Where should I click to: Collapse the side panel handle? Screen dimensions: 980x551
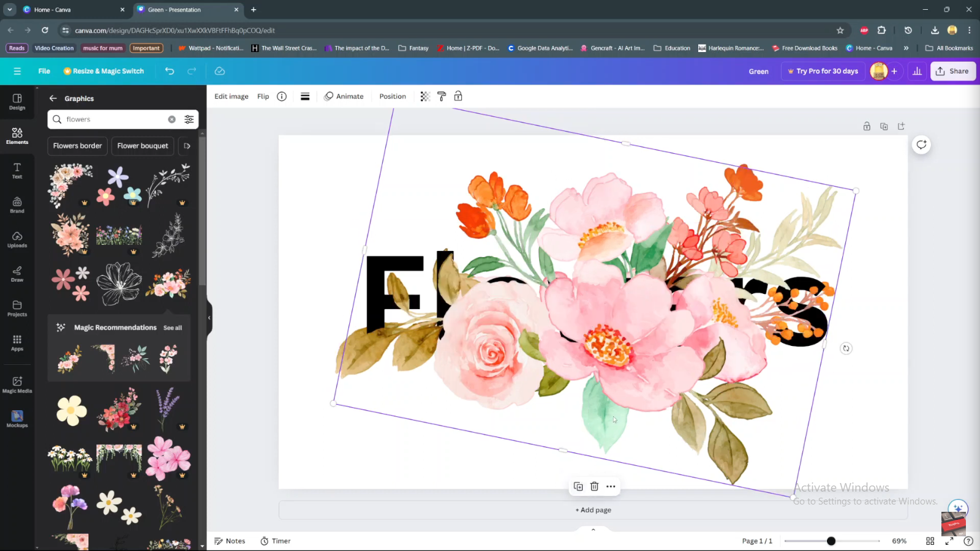209,317
